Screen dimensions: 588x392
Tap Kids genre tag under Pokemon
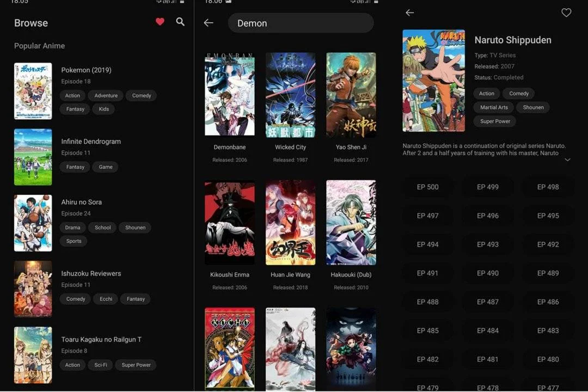[104, 109]
